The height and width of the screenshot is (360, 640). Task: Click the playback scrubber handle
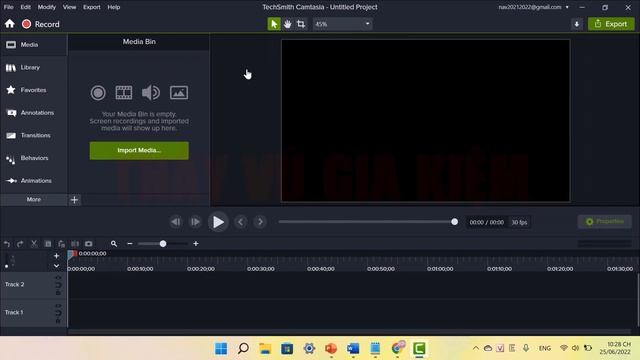[454, 222]
